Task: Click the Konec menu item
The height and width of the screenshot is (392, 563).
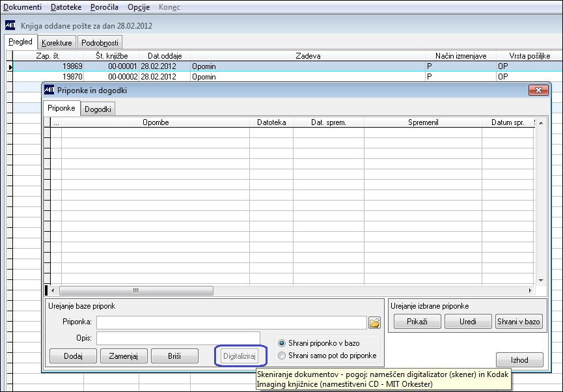Action: tap(169, 7)
